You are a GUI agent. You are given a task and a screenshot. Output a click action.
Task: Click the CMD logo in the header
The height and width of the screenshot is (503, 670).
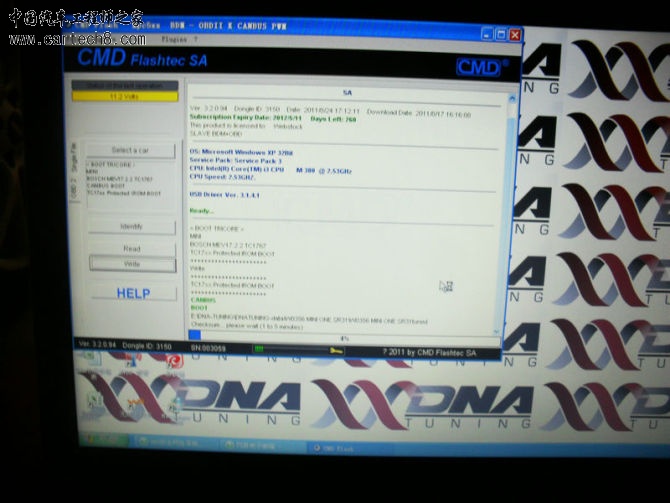[x=479, y=67]
